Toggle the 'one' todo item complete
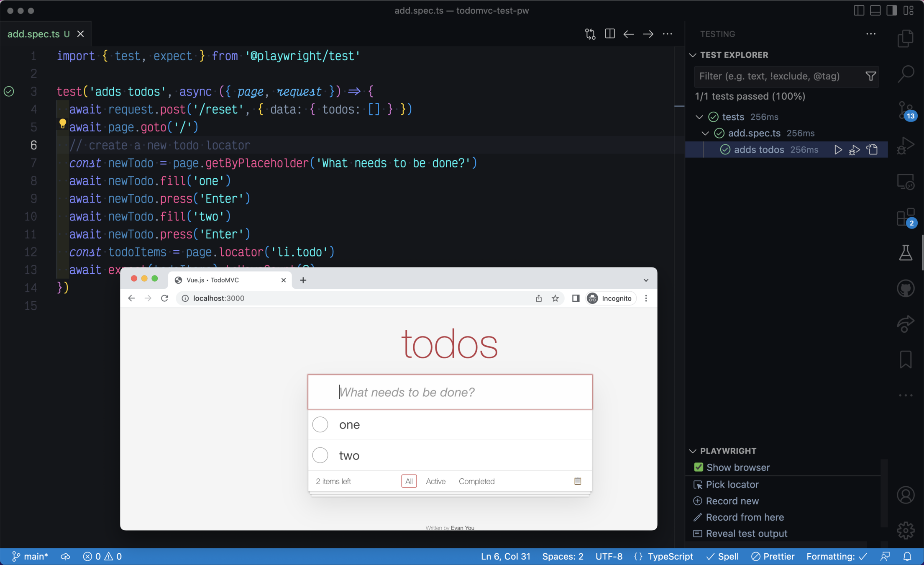 coord(320,424)
